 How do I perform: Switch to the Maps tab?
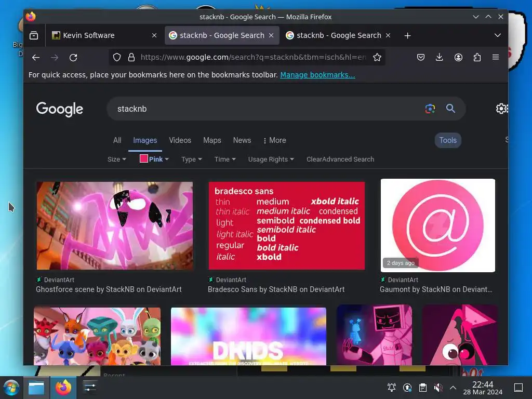[212, 140]
